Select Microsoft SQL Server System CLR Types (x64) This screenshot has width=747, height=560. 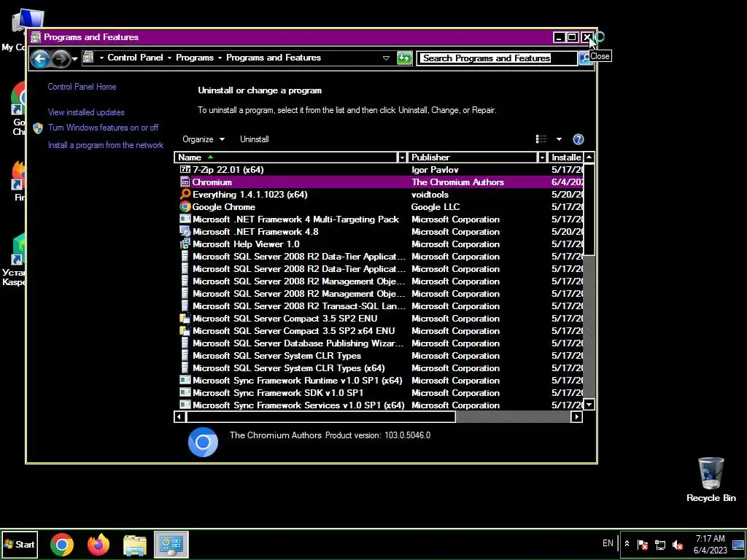point(379,368)
